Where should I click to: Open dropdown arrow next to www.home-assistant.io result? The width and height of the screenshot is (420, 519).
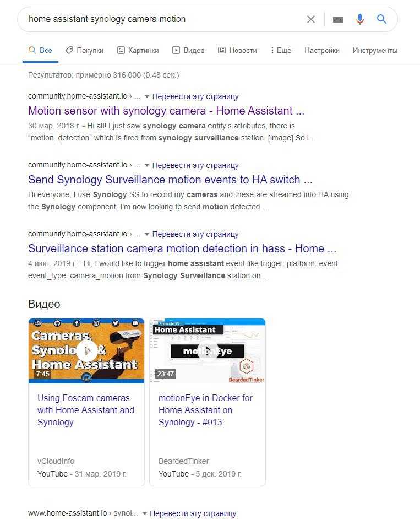tap(145, 513)
